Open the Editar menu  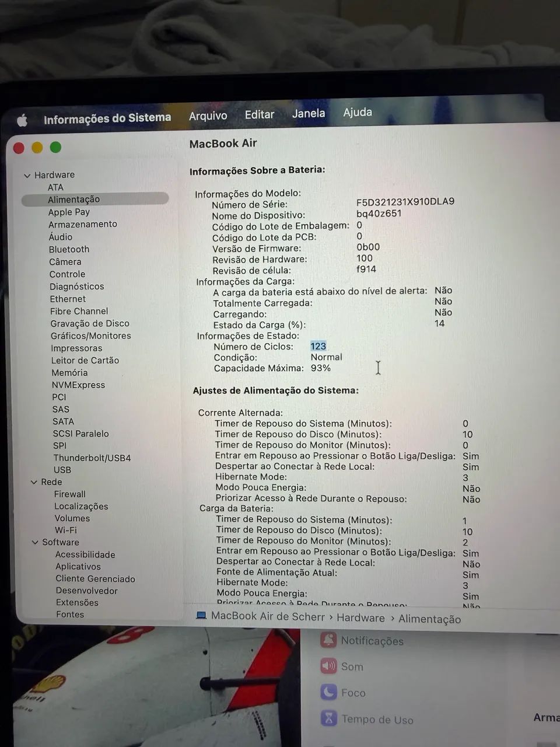tap(260, 114)
